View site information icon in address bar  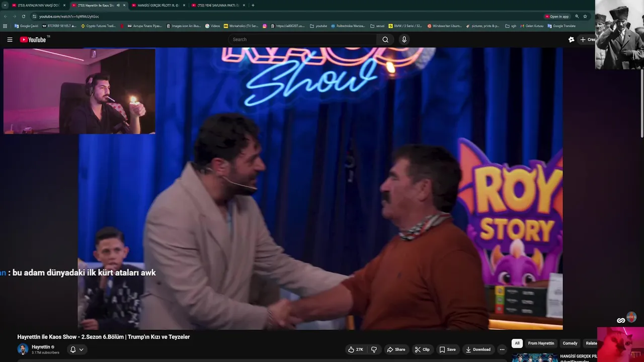[34, 17]
